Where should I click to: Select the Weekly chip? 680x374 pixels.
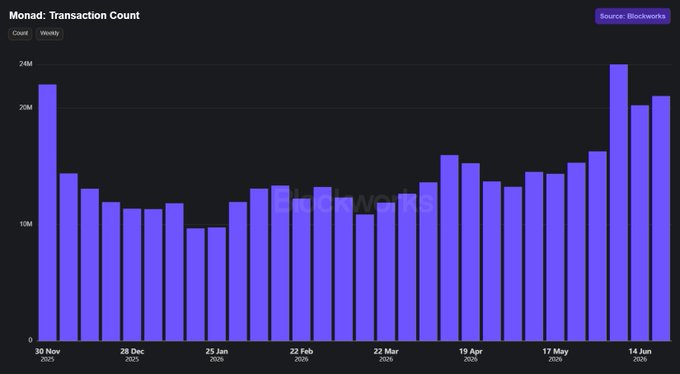[x=49, y=33]
